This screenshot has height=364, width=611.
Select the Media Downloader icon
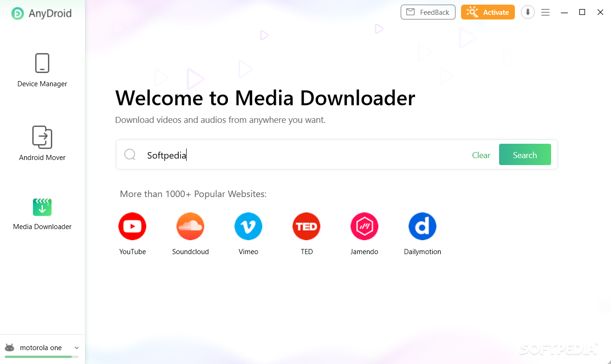click(42, 207)
